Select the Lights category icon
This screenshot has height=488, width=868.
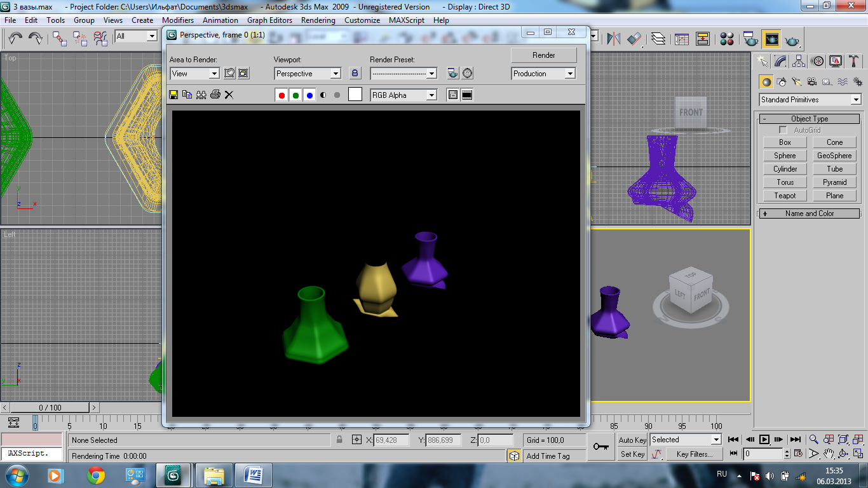pyautogui.click(x=797, y=81)
